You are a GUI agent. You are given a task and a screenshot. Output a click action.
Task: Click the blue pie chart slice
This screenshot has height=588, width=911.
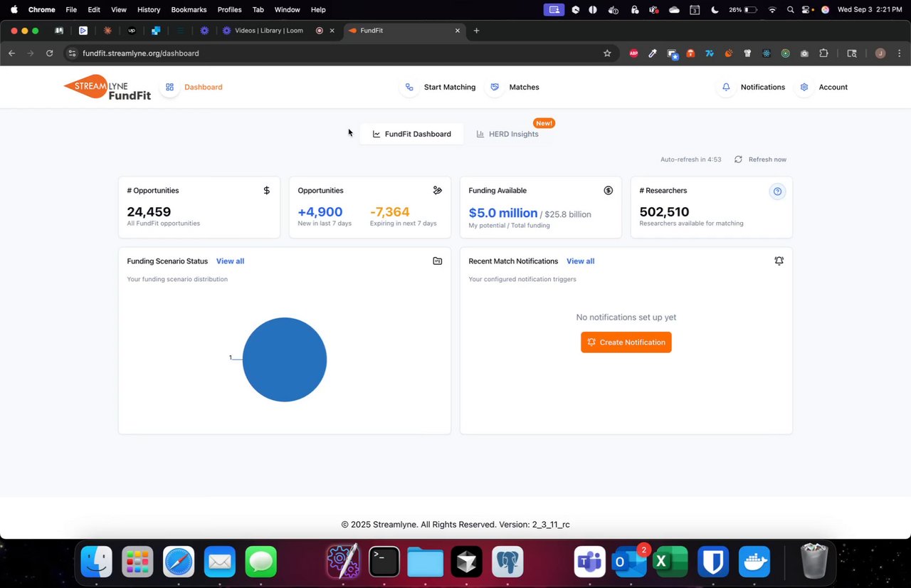pos(285,359)
